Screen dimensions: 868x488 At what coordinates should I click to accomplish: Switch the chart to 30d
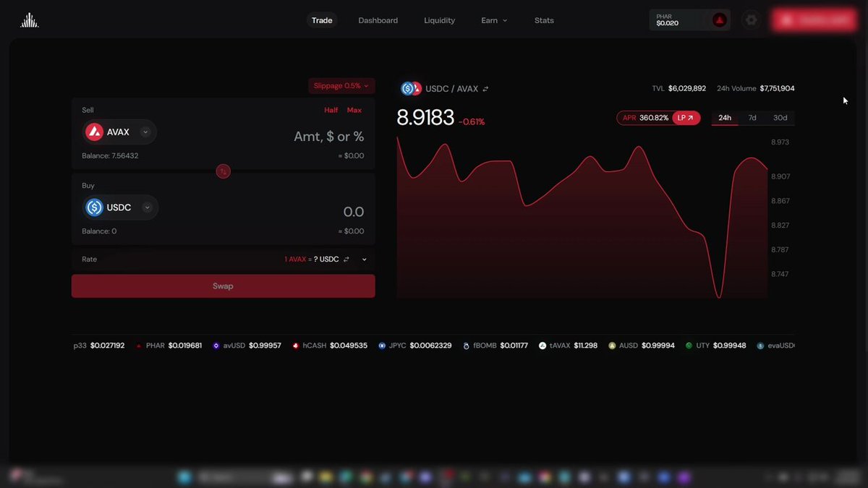point(780,118)
